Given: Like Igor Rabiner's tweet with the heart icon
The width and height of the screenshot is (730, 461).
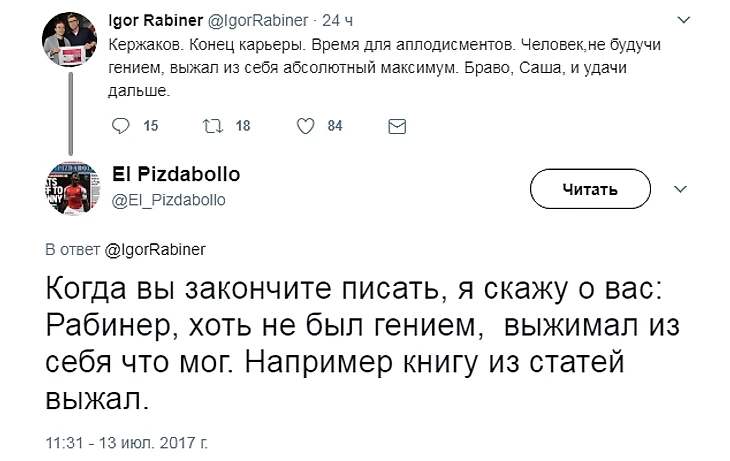Looking at the screenshot, I should (307, 125).
